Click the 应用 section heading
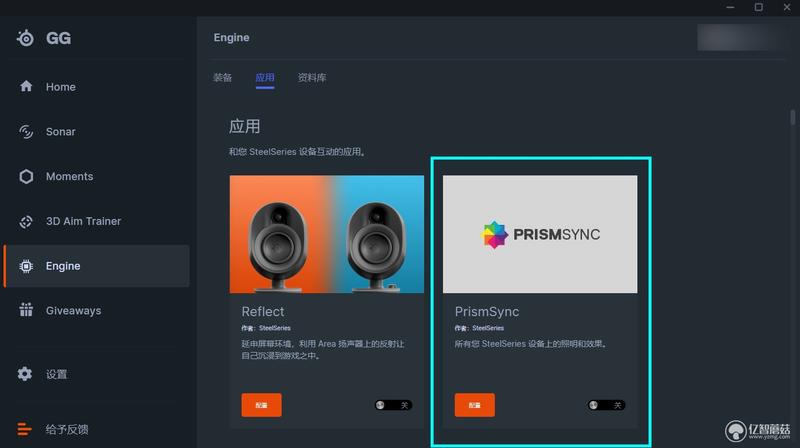Screen dimensions: 800x448 coord(244,126)
